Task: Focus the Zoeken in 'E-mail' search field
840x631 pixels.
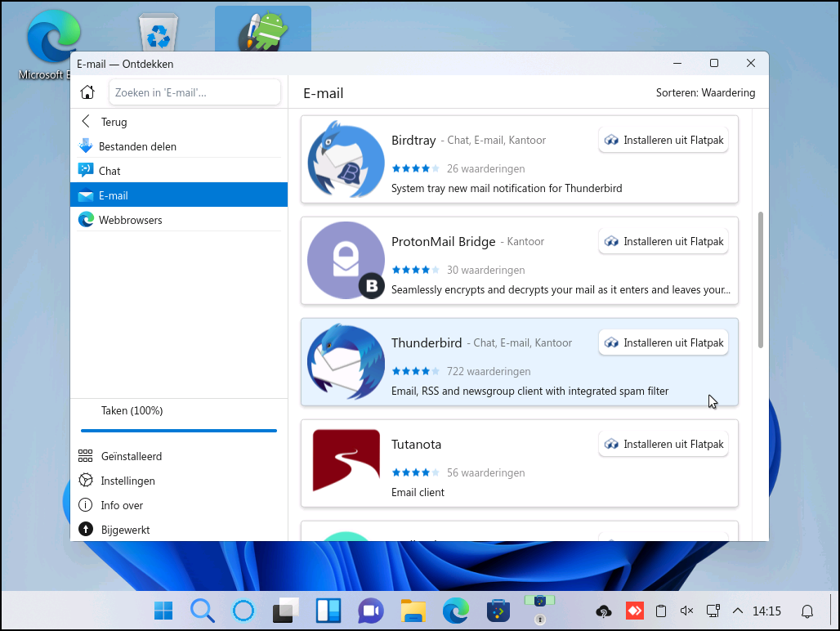Action: click(194, 92)
